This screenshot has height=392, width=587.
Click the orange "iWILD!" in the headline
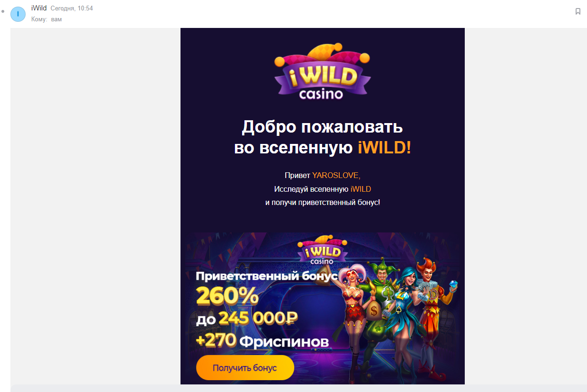pos(384,148)
